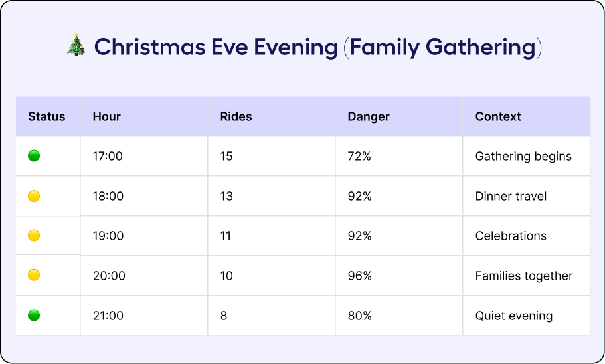Click the yellow status dot for 18:00
605x364 pixels.
[34, 196]
